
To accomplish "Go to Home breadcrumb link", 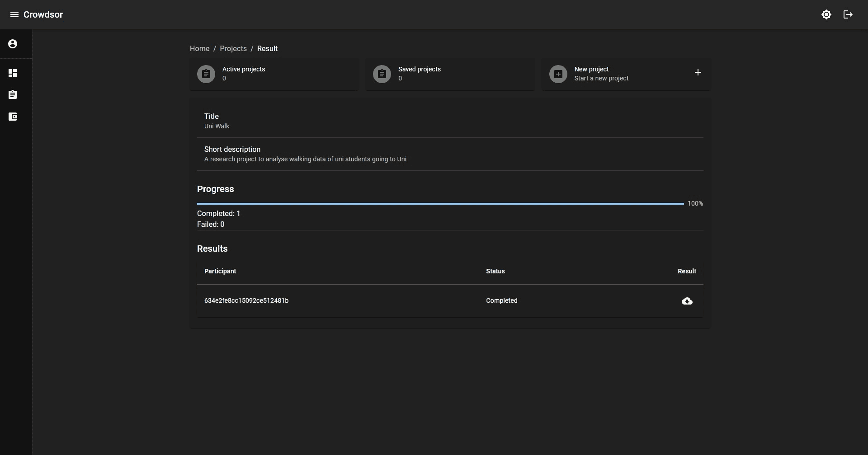I will coord(199,48).
